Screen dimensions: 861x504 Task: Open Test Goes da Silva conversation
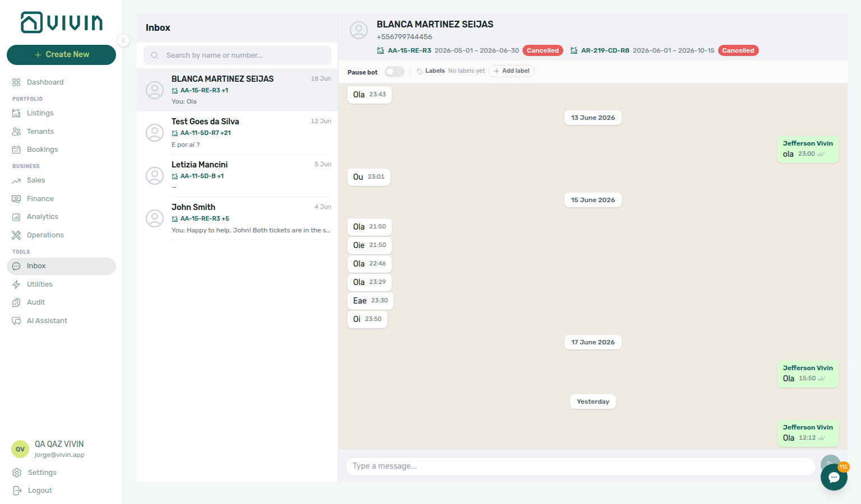pos(237,133)
